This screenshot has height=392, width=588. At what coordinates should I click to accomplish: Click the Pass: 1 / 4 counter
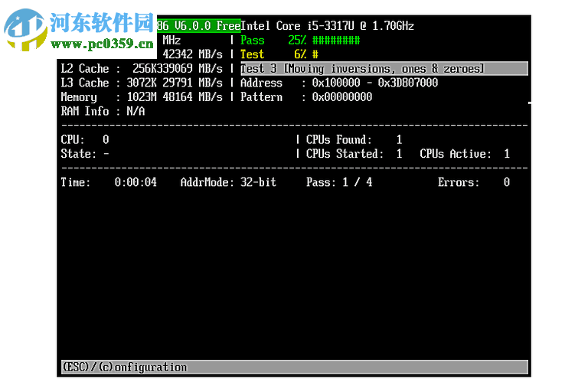(x=339, y=183)
